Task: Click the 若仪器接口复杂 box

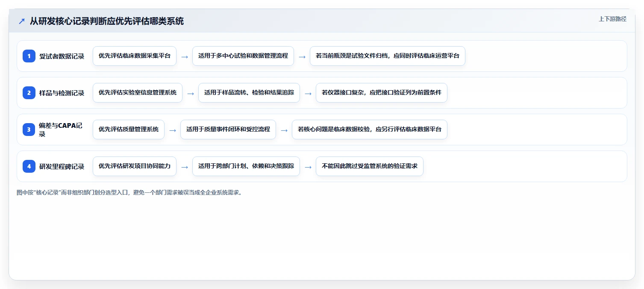Action: click(382, 93)
